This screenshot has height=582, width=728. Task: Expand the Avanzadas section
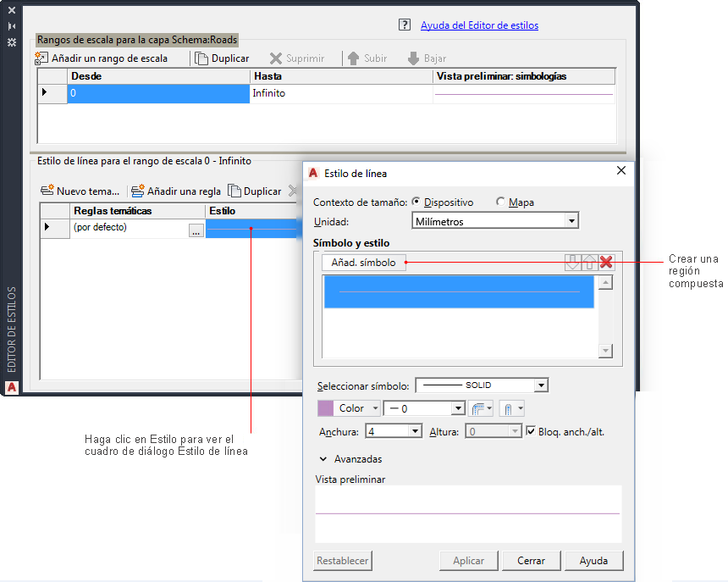pyautogui.click(x=323, y=459)
